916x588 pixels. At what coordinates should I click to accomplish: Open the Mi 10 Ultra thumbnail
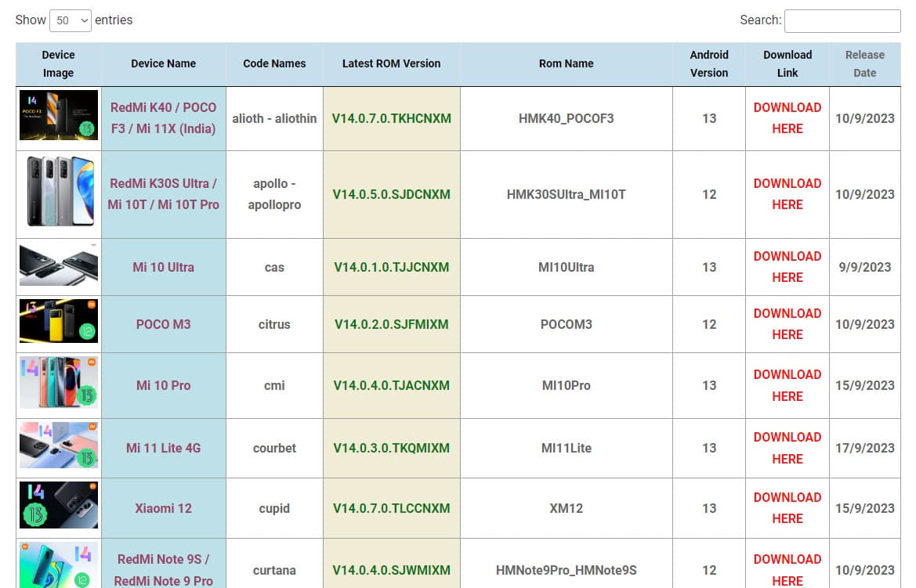59,265
